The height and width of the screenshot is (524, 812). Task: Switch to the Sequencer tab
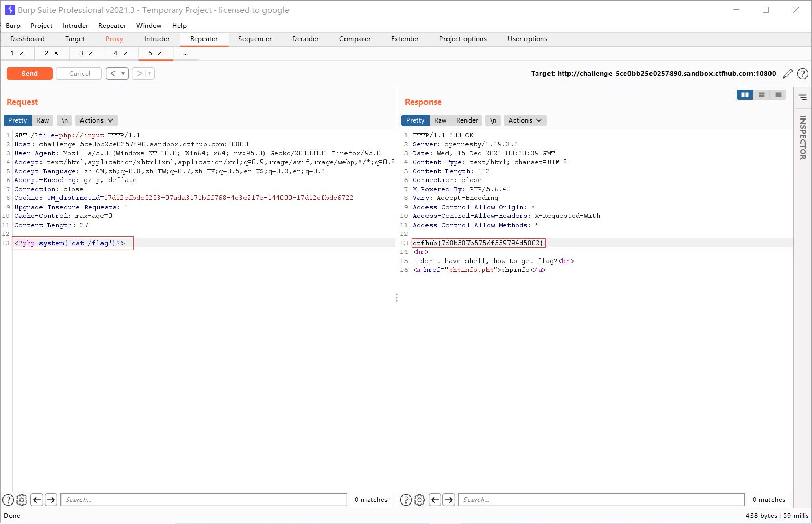pos(255,39)
